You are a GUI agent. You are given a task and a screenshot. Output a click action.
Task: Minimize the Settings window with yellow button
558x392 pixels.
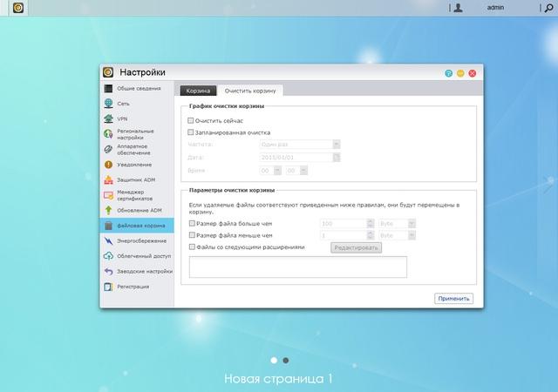click(x=460, y=73)
